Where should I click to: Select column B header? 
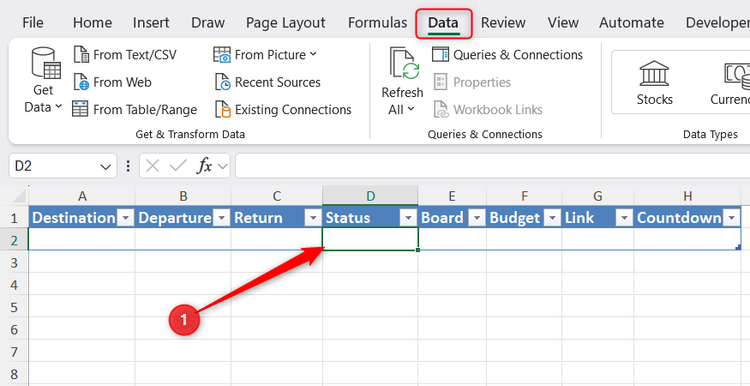click(x=183, y=196)
